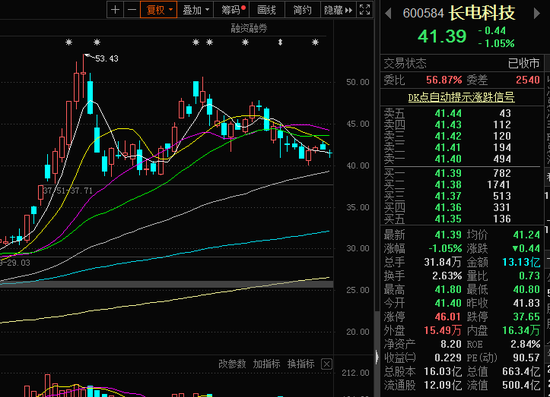
Task: Click the 50.00 price axis label
Action: 357,82
